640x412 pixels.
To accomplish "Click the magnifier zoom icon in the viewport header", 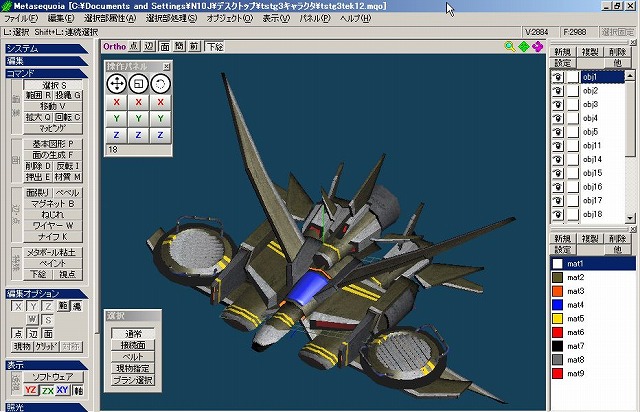I will (x=510, y=47).
